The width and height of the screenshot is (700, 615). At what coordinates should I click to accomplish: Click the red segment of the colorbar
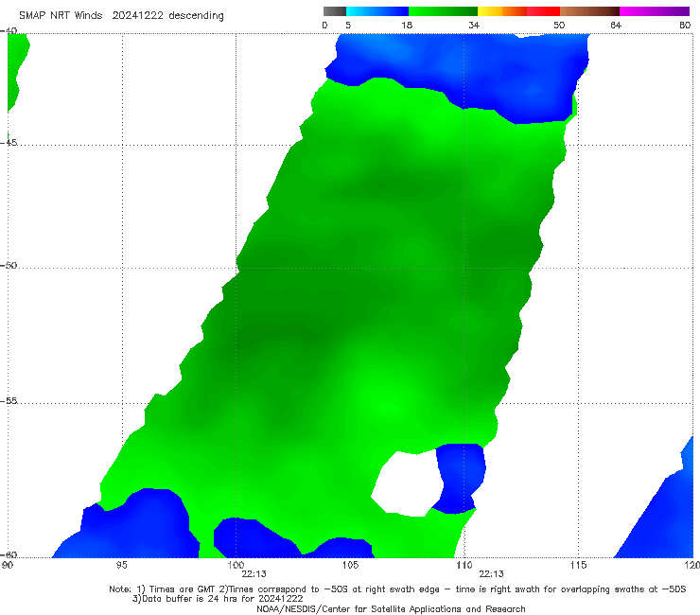click(x=543, y=11)
